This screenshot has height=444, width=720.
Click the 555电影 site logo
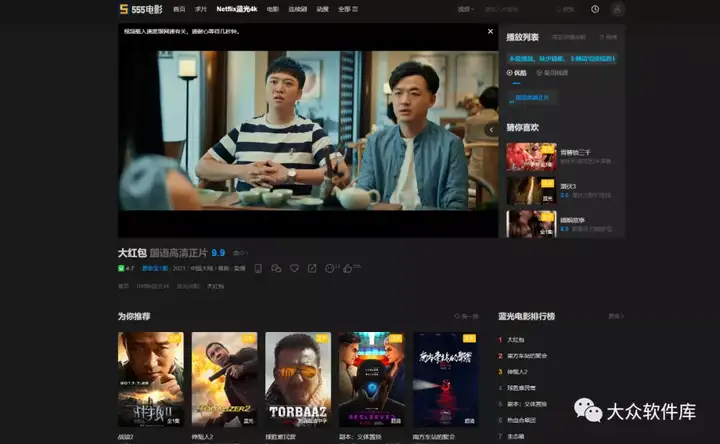click(x=141, y=9)
